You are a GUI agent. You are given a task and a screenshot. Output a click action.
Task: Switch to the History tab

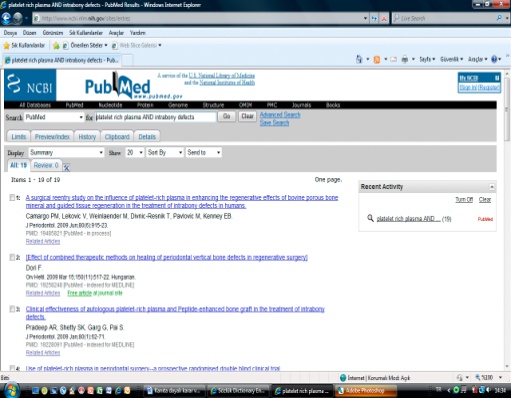(87, 137)
